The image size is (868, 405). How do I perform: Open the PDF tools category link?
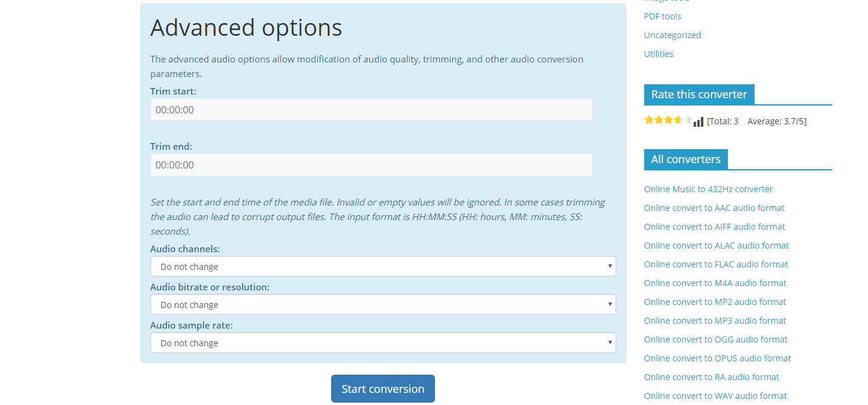(662, 16)
